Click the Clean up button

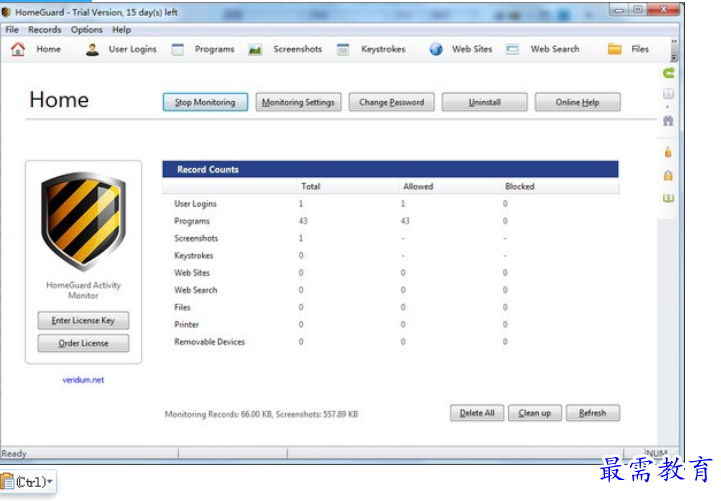[x=535, y=413]
